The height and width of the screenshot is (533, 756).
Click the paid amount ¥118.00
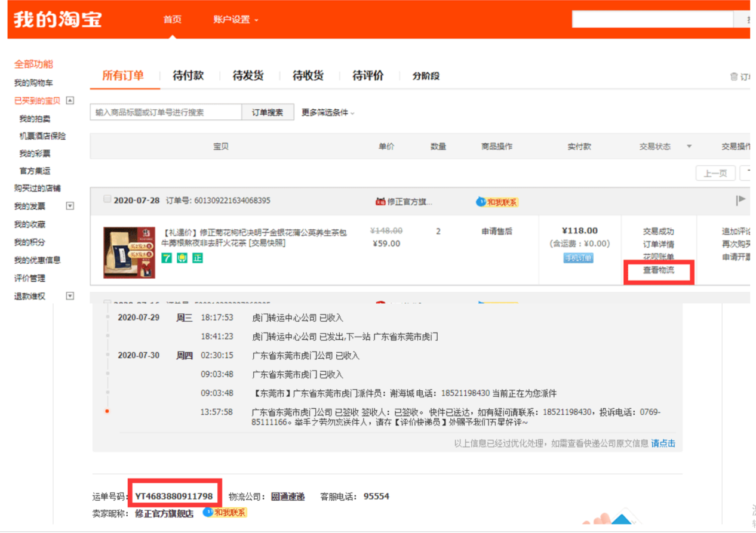(579, 231)
